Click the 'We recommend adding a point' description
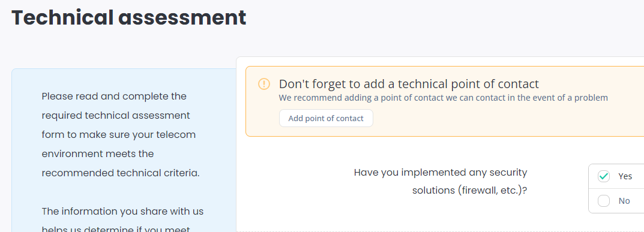The image size is (644, 232). [x=443, y=98]
